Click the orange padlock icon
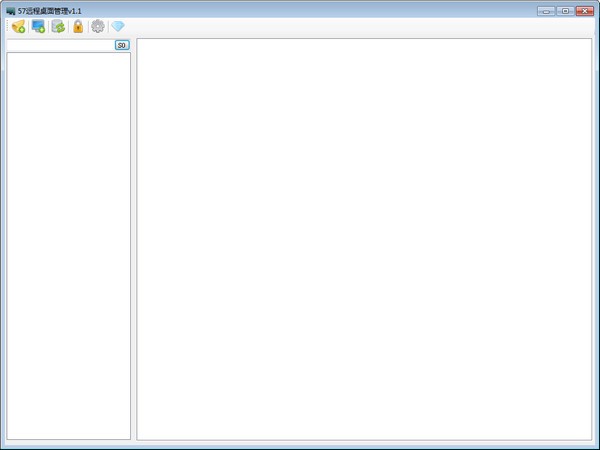 coord(78,26)
